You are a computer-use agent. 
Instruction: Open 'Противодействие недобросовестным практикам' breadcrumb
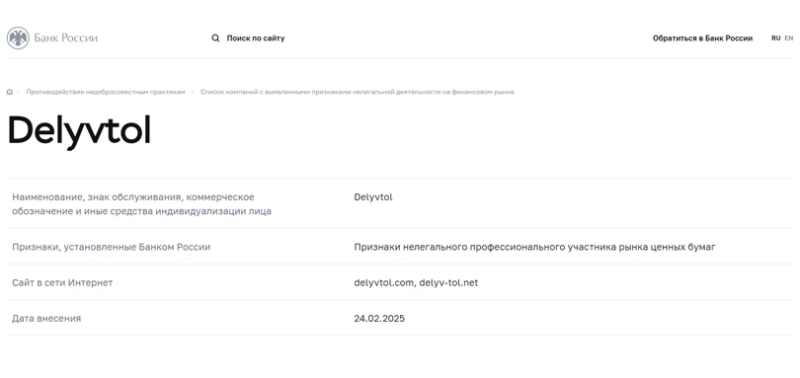click(106, 92)
